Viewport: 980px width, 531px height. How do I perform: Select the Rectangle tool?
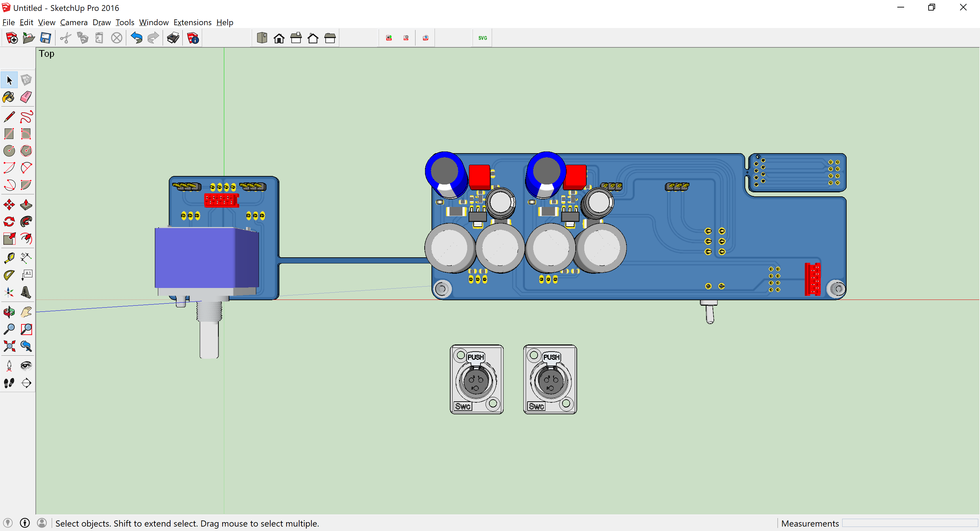click(x=9, y=134)
